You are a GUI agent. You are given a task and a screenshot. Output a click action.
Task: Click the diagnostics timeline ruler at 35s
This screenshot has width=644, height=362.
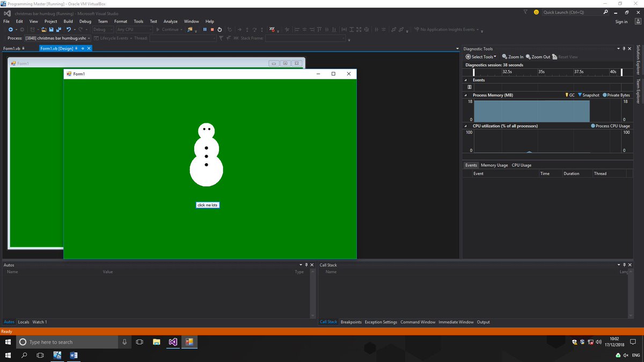point(541,71)
